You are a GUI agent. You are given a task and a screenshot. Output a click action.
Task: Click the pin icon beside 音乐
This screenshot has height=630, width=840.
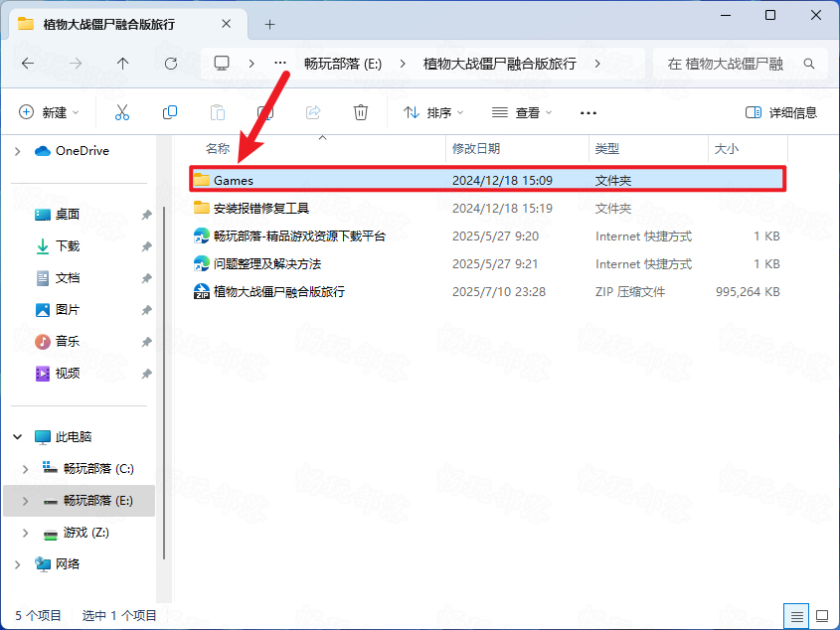click(146, 342)
